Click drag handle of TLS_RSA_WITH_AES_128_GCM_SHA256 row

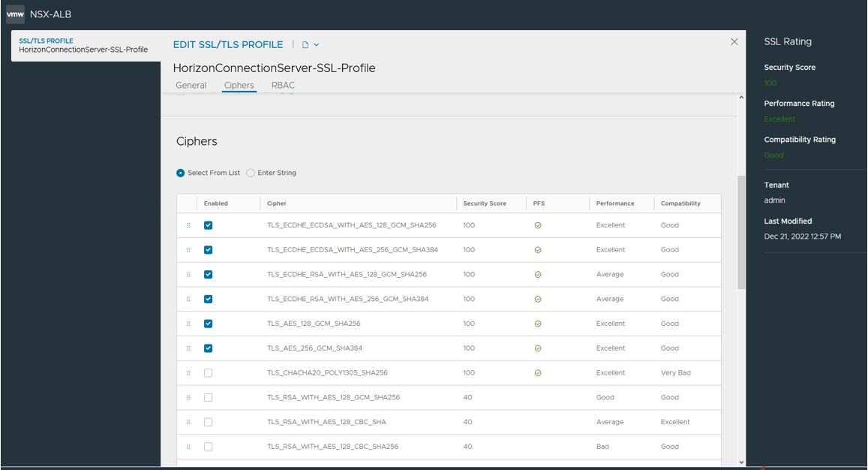tap(188, 397)
